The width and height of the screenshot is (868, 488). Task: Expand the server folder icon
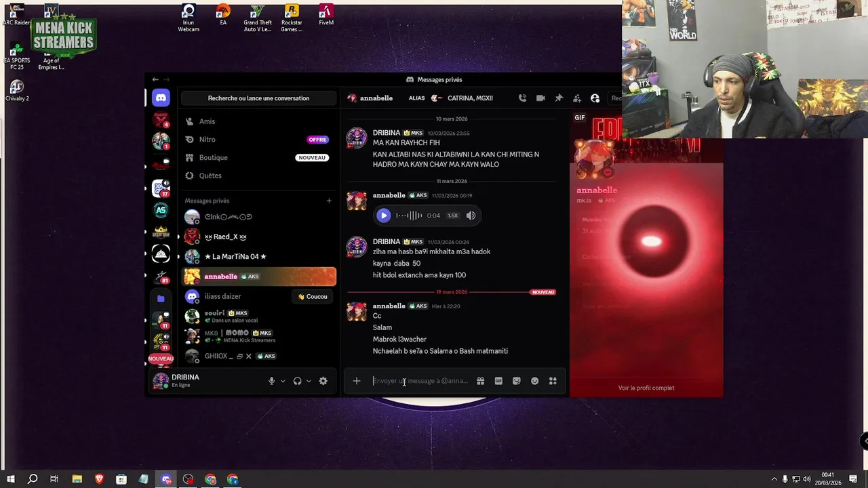click(x=161, y=298)
